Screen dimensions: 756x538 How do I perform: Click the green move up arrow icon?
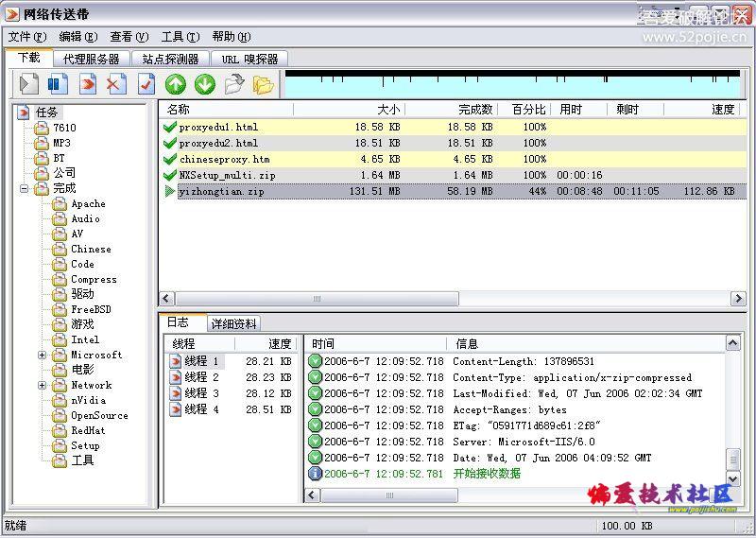(x=176, y=84)
